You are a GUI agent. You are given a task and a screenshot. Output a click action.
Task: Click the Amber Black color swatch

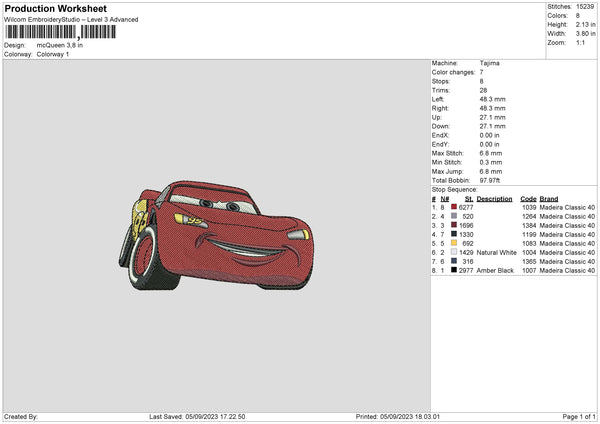coord(453,270)
